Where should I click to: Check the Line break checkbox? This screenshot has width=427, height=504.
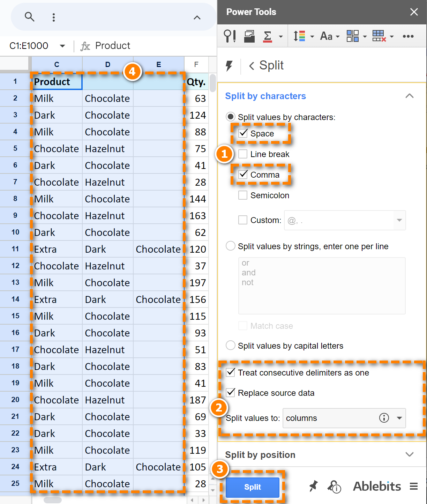pos(243,154)
